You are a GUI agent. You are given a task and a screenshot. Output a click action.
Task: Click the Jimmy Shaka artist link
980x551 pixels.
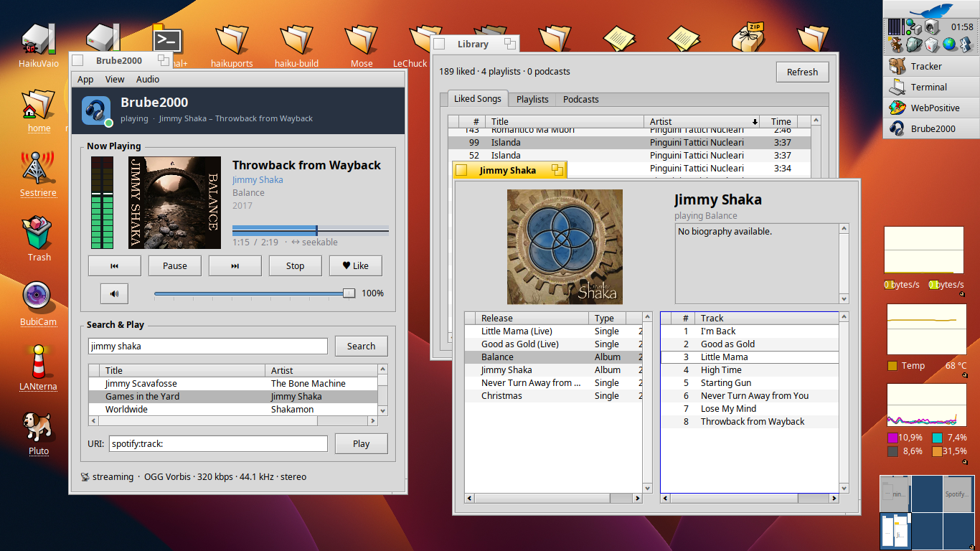click(x=258, y=179)
